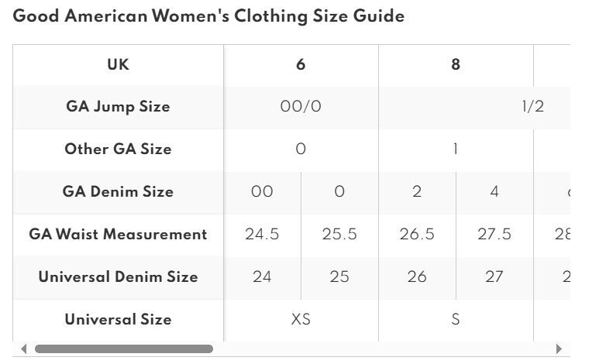Click the XS universal size cell
Image resolution: width=606 pixels, height=364 pixels.
[x=301, y=319]
